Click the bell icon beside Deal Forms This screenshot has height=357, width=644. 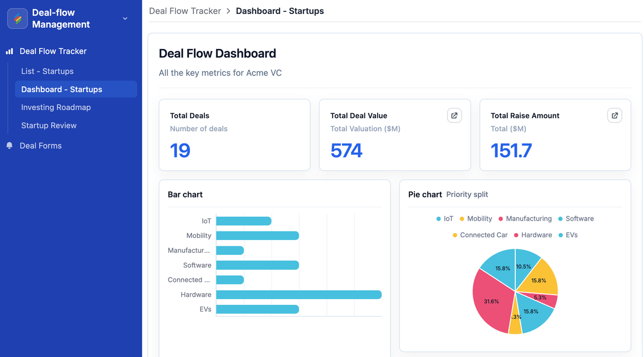click(9, 146)
